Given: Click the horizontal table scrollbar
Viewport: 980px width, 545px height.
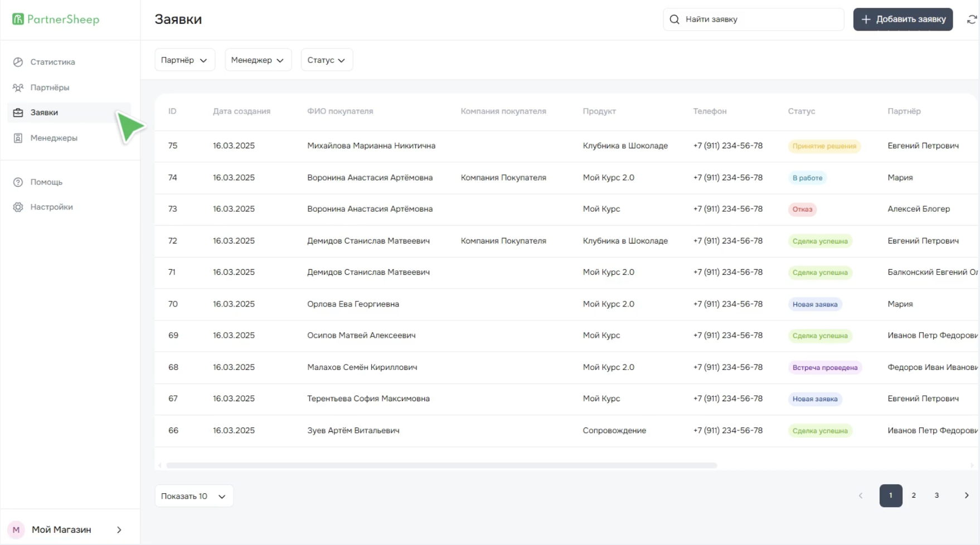Looking at the screenshot, I should 441,465.
